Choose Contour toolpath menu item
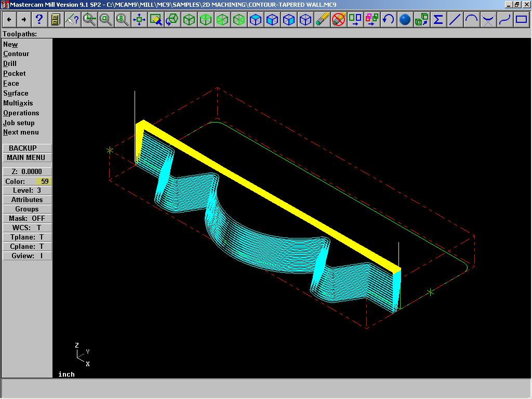532x399 pixels. coord(16,54)
